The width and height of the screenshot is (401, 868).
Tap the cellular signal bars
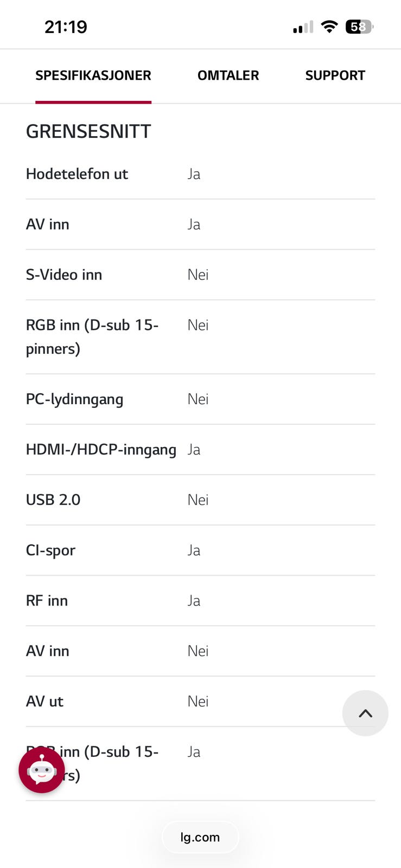coord(303,27)
